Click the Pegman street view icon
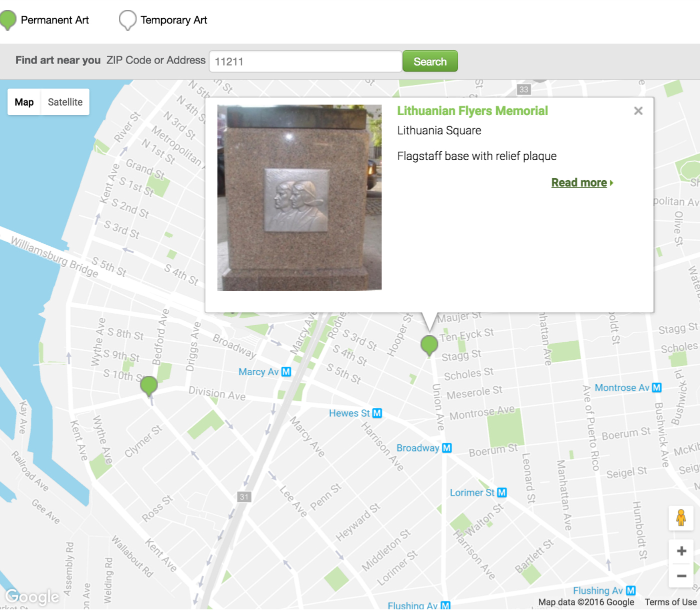 click(681, 518)
